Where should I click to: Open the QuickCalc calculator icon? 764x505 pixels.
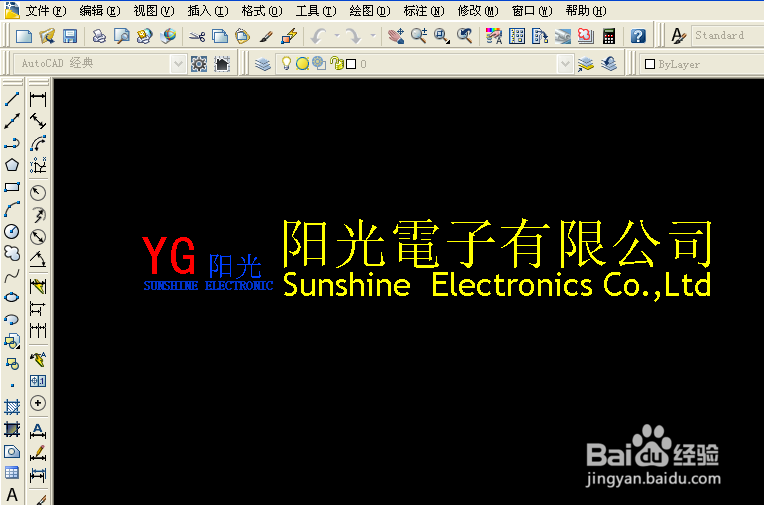[609, 36]
